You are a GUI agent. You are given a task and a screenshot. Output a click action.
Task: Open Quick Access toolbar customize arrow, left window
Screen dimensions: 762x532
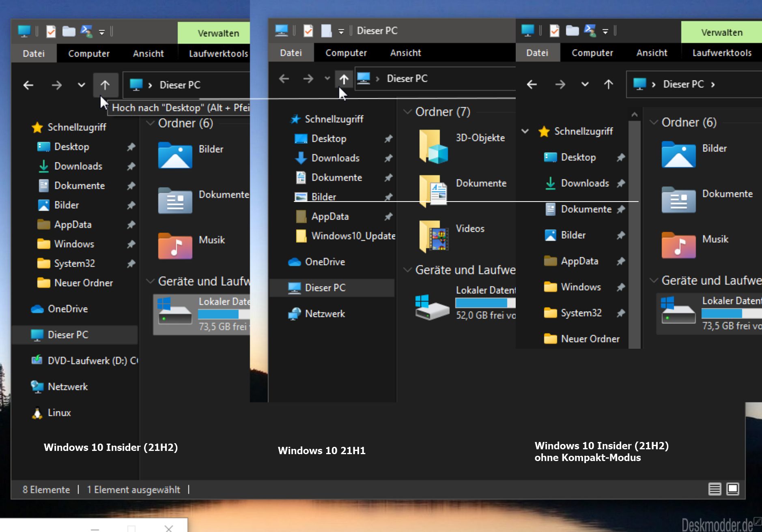(102, 32)
